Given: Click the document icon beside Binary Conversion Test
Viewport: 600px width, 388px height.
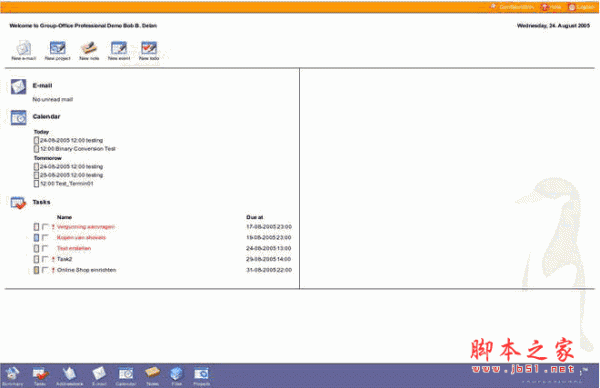Looking at the screenshot, I should [36, 148].
